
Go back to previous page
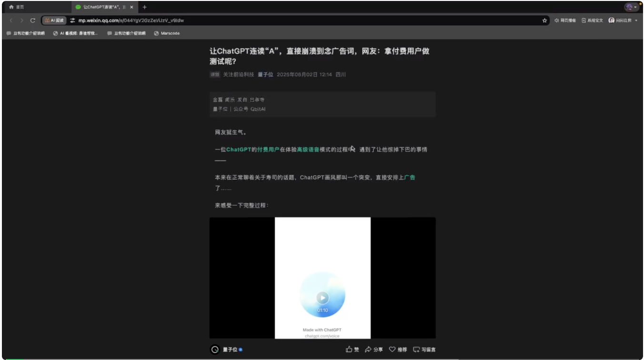point(11,20)
